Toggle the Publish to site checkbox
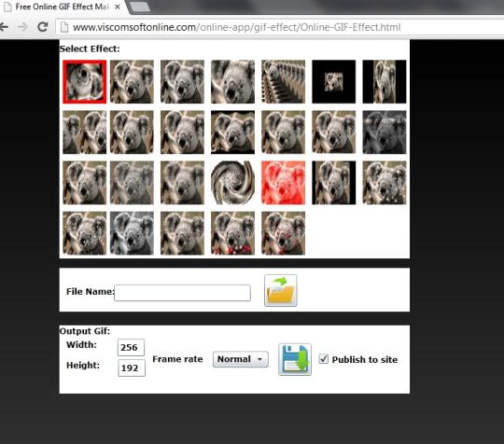Screen dimensions: 504x444 (x=324, y=358)
